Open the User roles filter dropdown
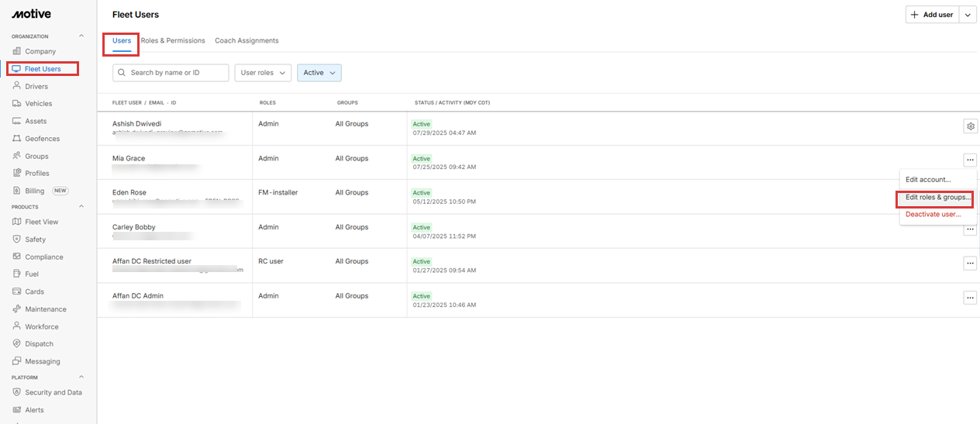The image size is (980, 424). (263, 73)
